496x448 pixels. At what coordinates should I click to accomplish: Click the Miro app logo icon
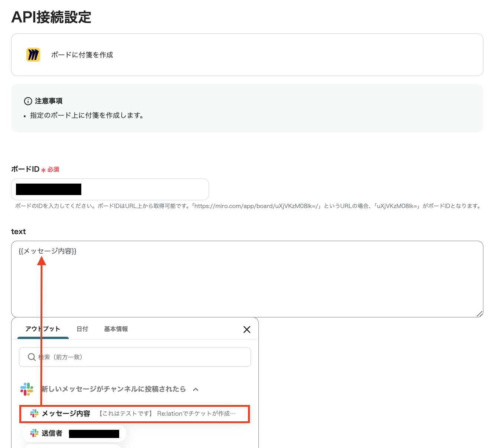(33, 55)
